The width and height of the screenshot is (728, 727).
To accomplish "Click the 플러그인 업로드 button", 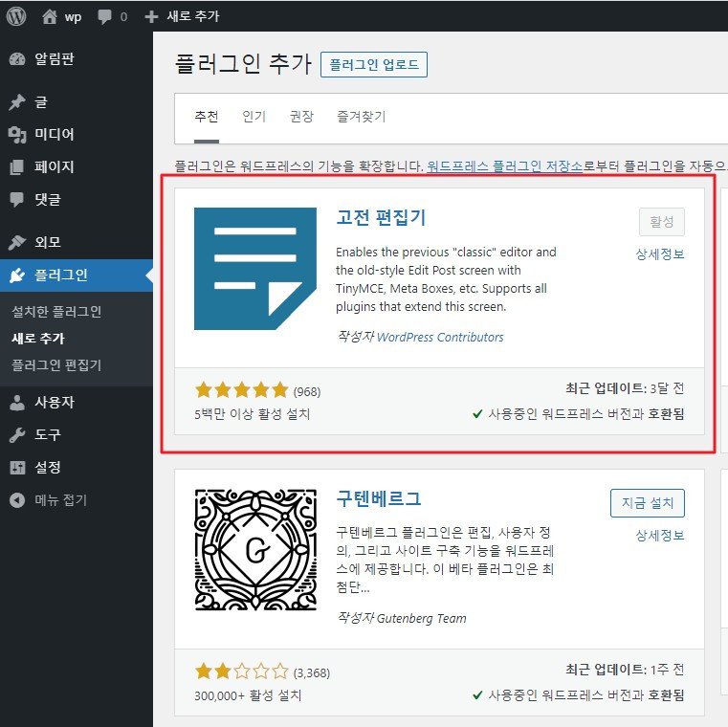I will pyautogui.click(x=374, y=64).
